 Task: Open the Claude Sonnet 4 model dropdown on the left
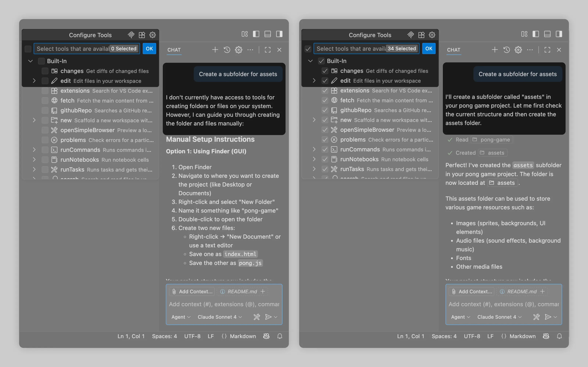coord(220,317)
